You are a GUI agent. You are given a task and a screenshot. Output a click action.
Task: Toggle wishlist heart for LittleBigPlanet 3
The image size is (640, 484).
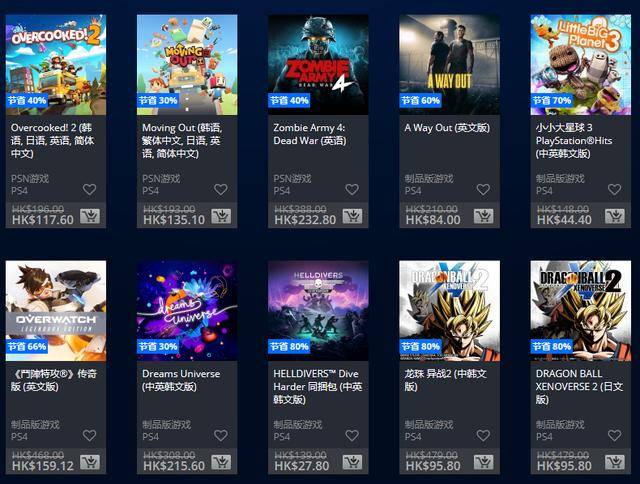click(614, 189)
